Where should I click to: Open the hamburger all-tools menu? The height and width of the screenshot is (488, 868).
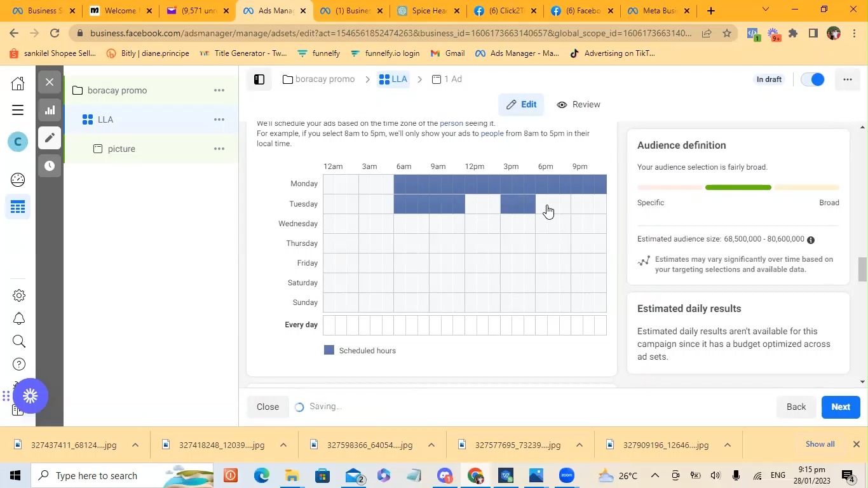click(x=18, y=110)
